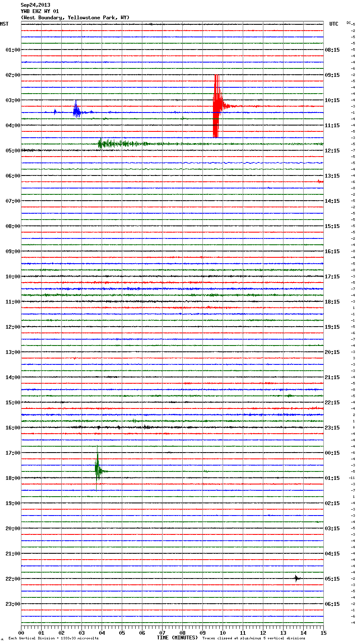357x644 pixels.
Task: Click the 06:15 UTC time label
Action: pos(332,604)
